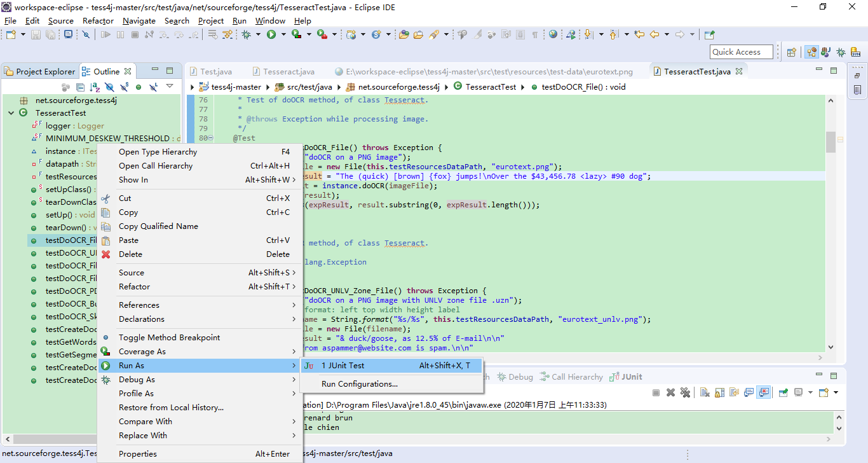Click the Open Perspective icon
This screenshot has height=463, width=868.
[792, 52]
